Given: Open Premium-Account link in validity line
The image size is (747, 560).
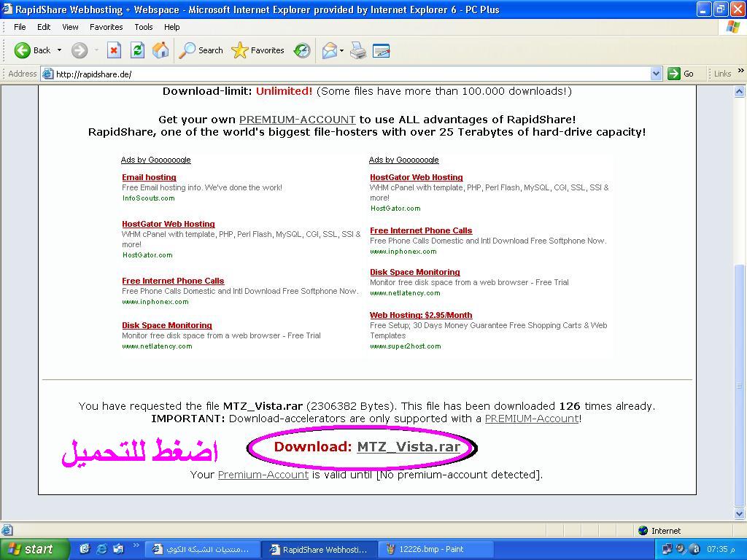Looking at the screenshot, I should [263, 475].
